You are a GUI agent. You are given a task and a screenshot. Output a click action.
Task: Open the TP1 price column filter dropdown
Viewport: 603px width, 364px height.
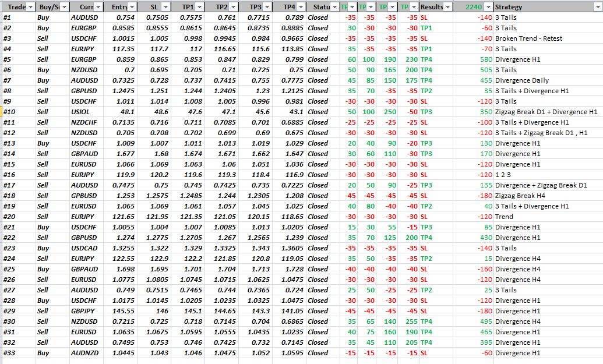click(199, 7)
